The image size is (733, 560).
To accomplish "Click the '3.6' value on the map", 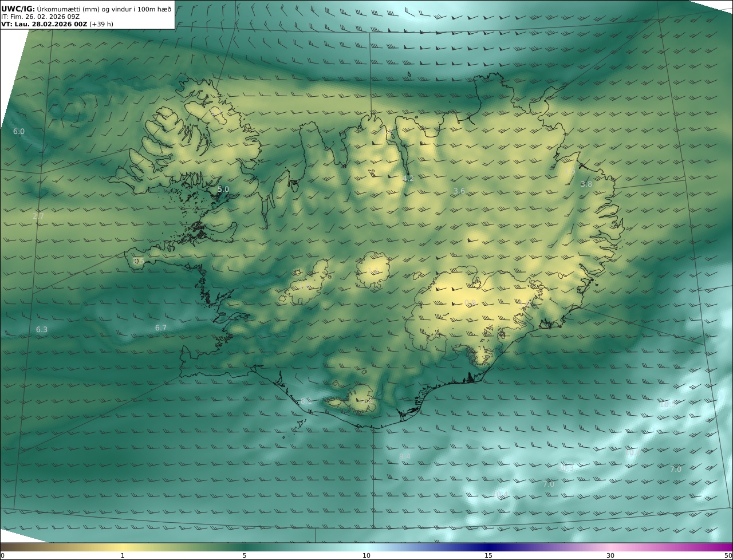I will tap(459, 191).
